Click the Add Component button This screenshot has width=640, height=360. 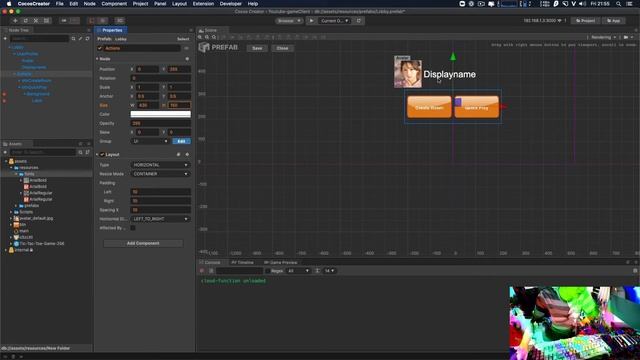[x=143, y=243]
